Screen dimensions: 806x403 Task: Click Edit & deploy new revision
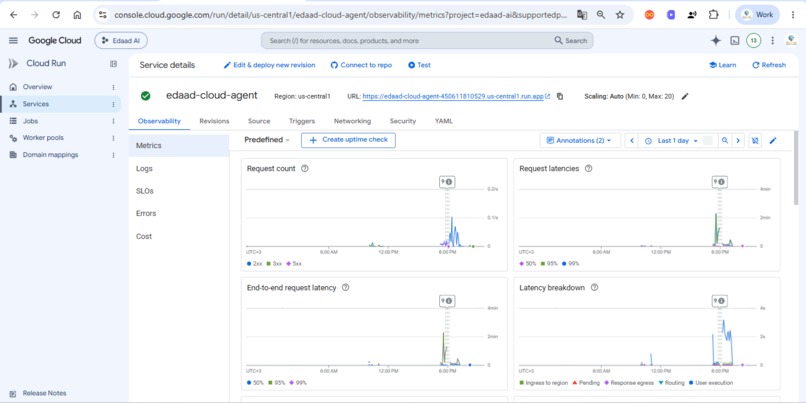269,65
